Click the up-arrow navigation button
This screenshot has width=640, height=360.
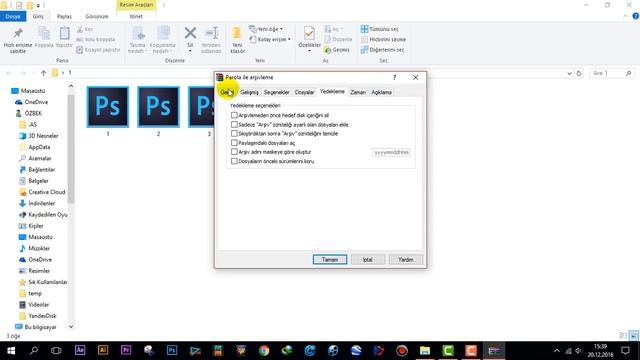[43, 73]
